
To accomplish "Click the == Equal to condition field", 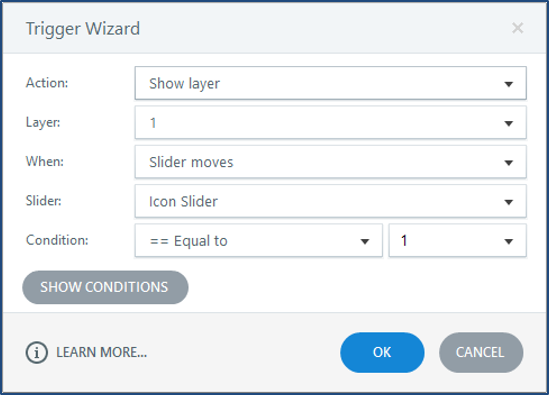I will [x=258, y=241].
